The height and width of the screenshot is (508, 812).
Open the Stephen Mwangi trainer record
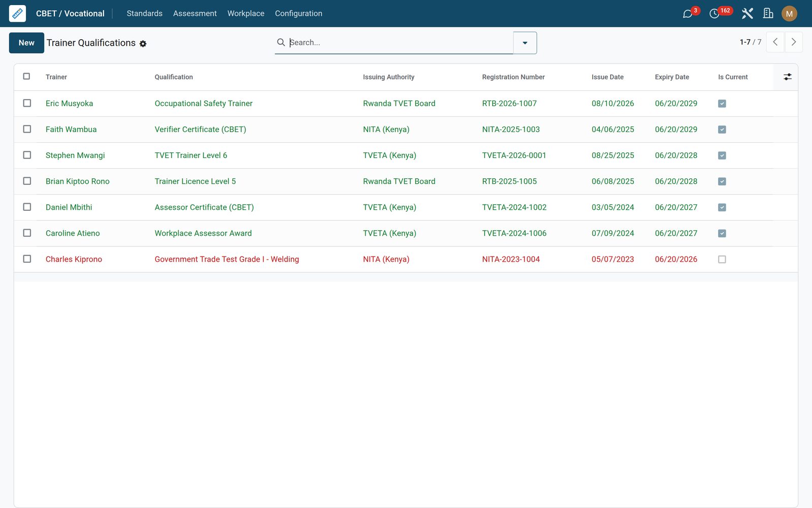pyautogui.click(x=75, y=155)
